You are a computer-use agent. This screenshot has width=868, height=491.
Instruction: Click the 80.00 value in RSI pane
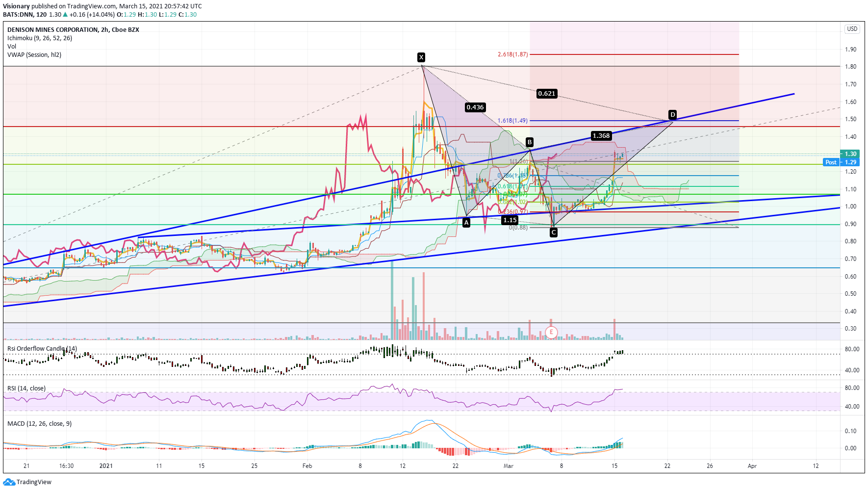852,388
